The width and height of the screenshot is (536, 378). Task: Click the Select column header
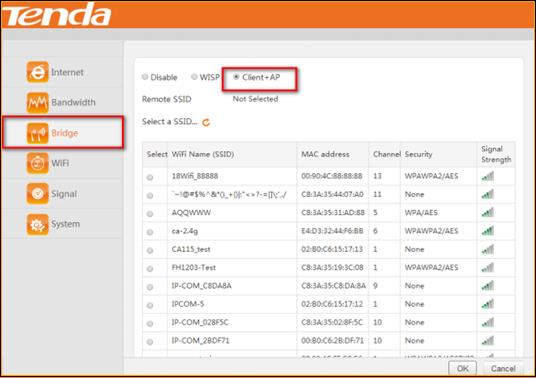coord(157,154)
